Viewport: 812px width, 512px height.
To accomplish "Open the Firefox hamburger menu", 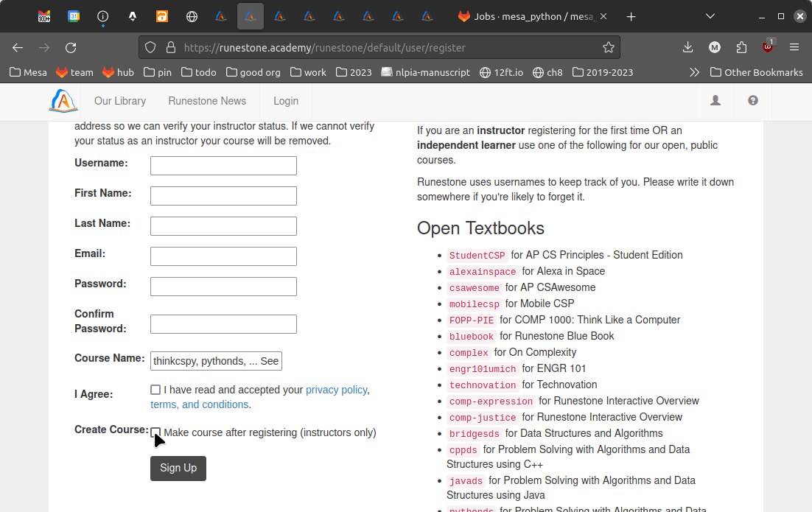I will (x=794, y=47).
